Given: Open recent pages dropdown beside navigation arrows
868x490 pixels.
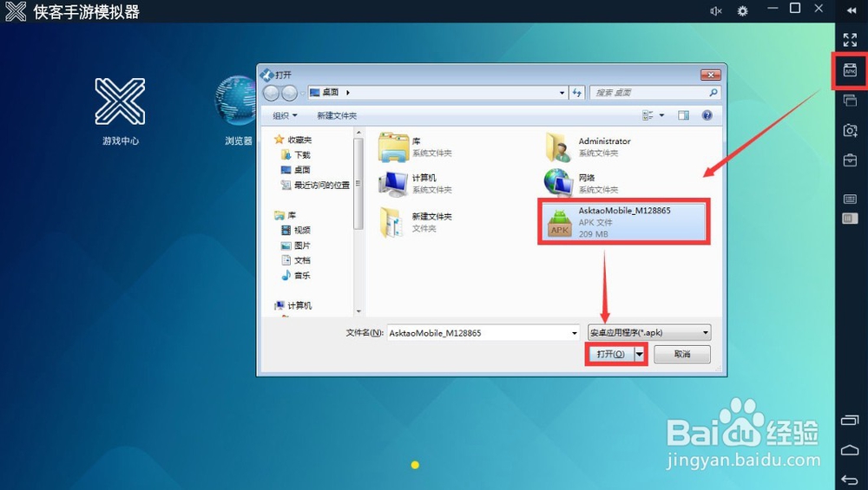Looking at the screenshot, I should tap(302, 93).
